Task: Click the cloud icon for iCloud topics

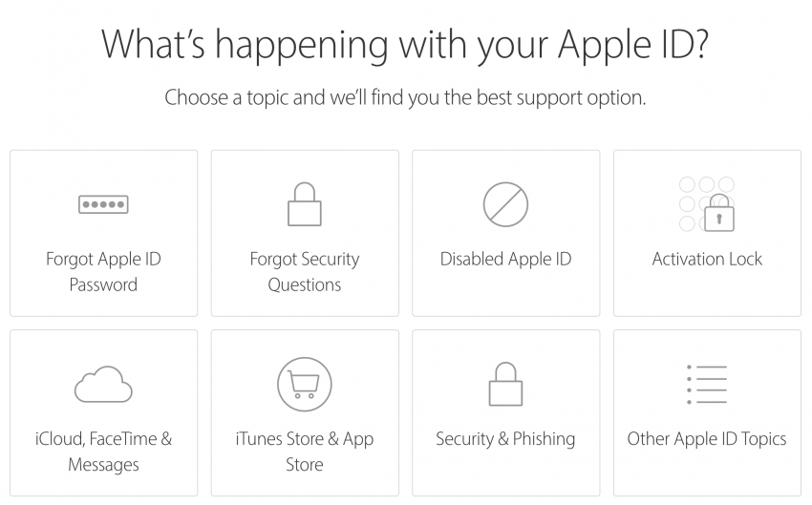Action: [x=103, y=384]
